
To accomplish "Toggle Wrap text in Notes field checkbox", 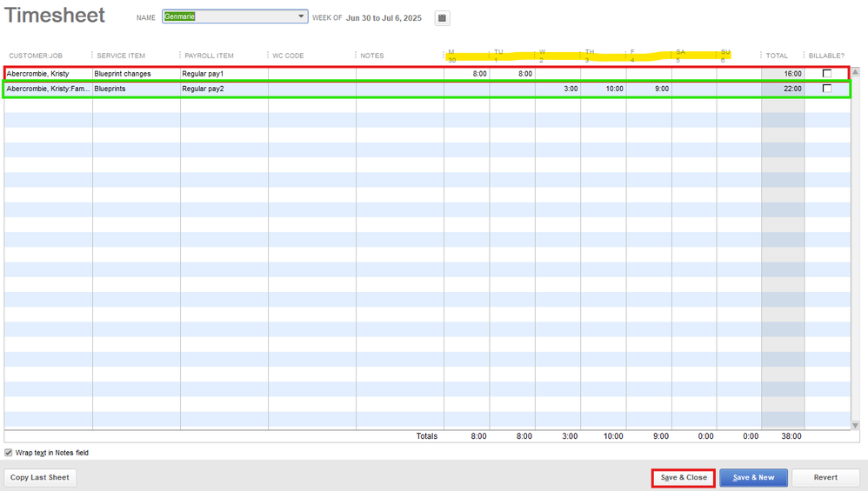I will pyautogui.click(x=9, y=453).
